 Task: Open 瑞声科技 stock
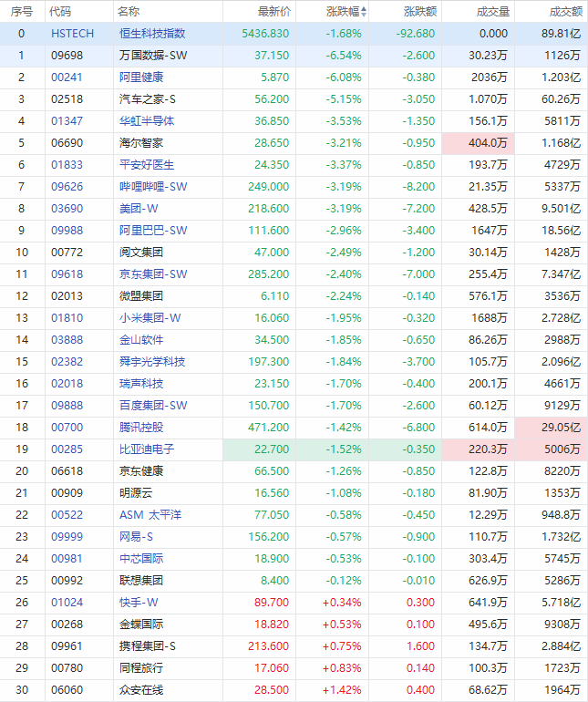point(141,384)
